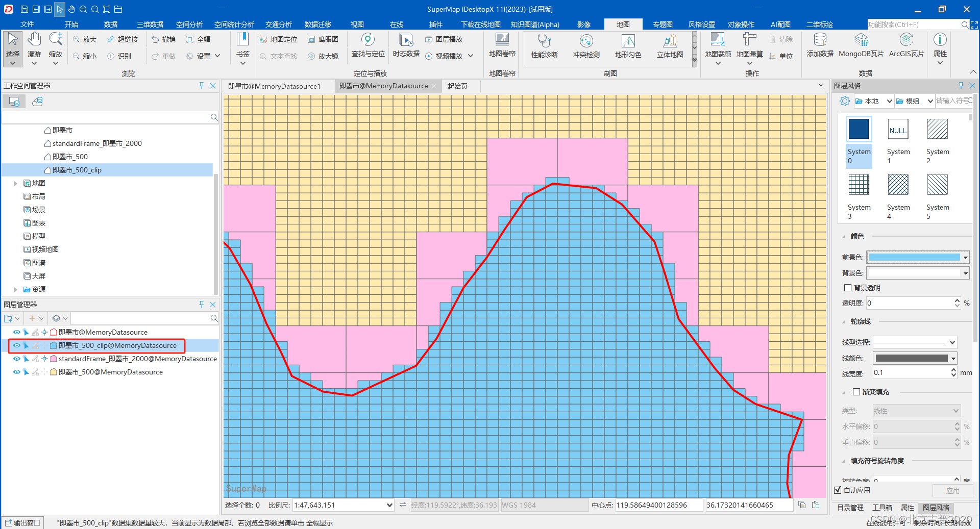The width and height of the screenshot is (980, 529).
Task: Open the 鹰眼图 overview map
Action: [x=323, y=39]
